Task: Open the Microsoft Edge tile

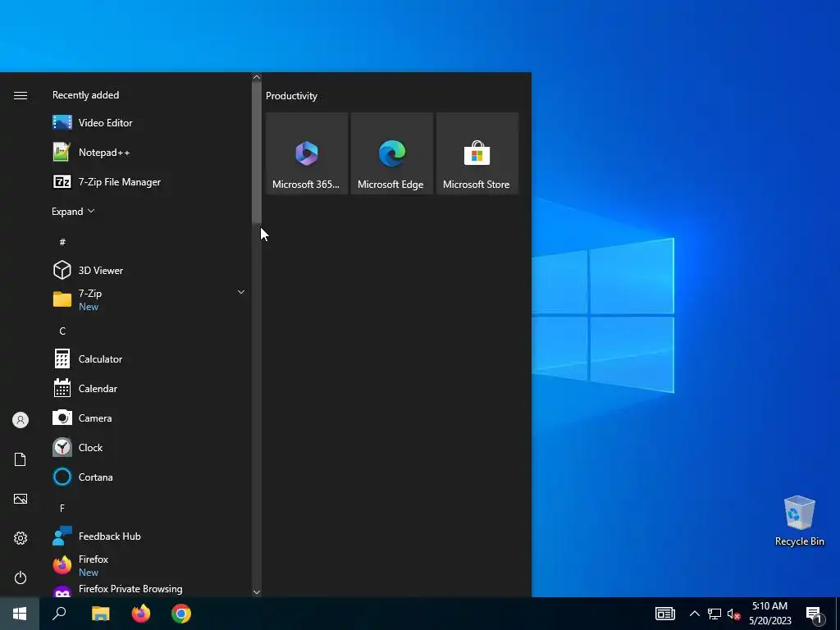Action: pyautogui.click(x=391, y=153)
